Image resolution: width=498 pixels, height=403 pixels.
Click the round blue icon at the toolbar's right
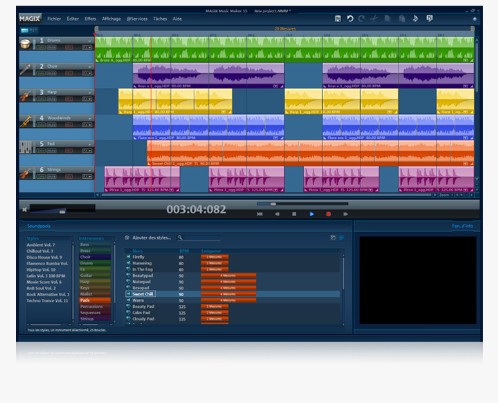[474, 19]
